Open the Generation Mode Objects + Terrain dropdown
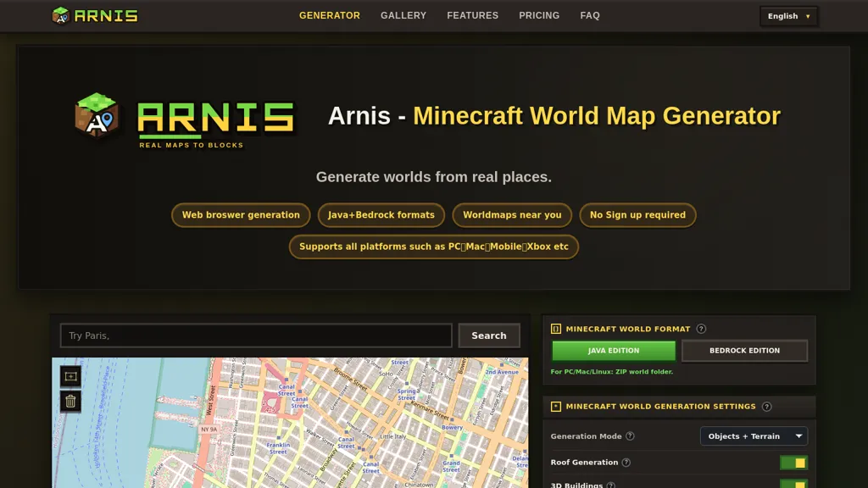Screen dimensions: 868x488 (754, 436)
